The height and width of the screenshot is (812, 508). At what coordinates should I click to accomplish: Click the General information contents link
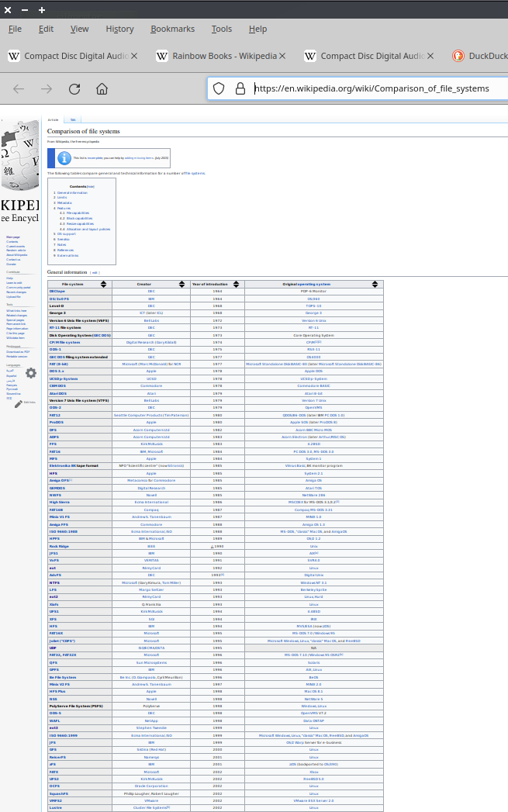pos(72,192)
